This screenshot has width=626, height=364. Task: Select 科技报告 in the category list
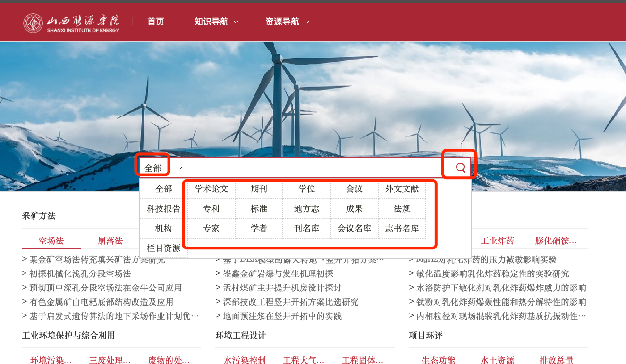163,209
